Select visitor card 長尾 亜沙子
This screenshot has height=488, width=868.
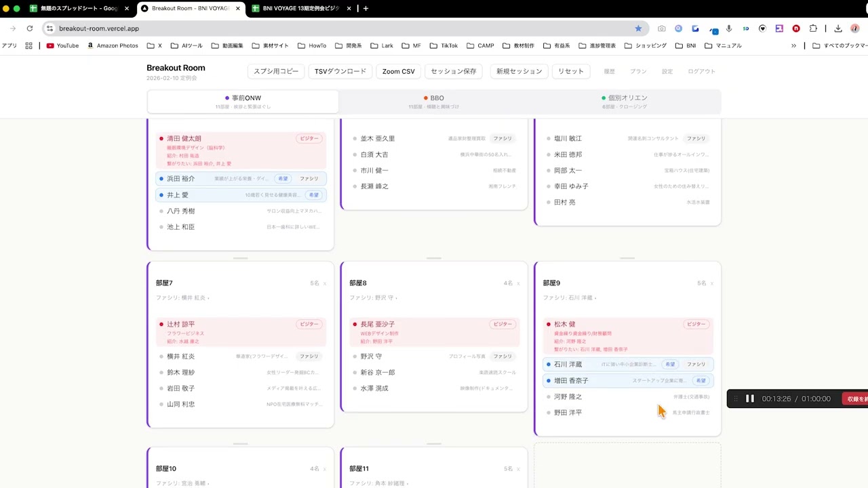pyautogui.click(x=434, y=332)
